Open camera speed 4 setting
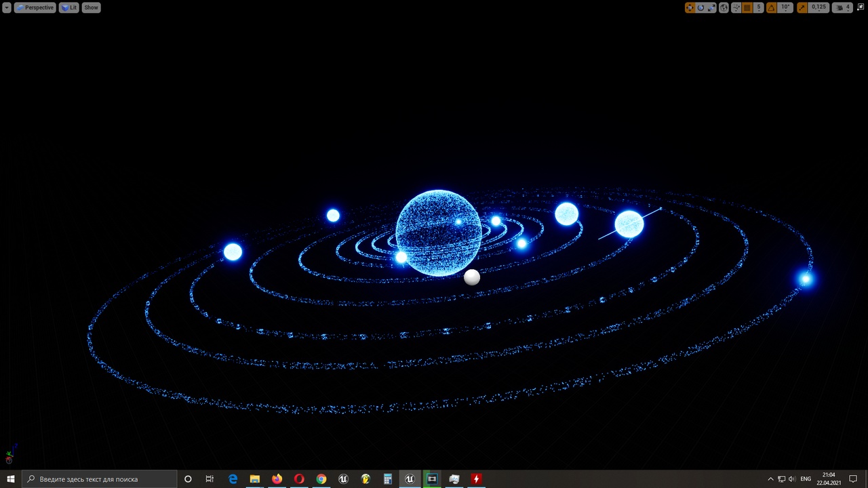The image size is (868, 488). (842, 7)
